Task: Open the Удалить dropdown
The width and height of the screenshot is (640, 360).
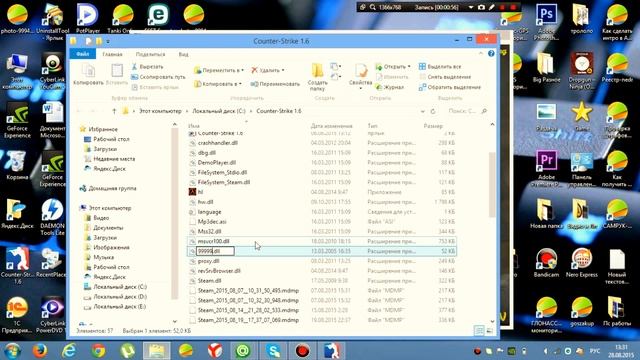Action: click(x=268, y=70)
